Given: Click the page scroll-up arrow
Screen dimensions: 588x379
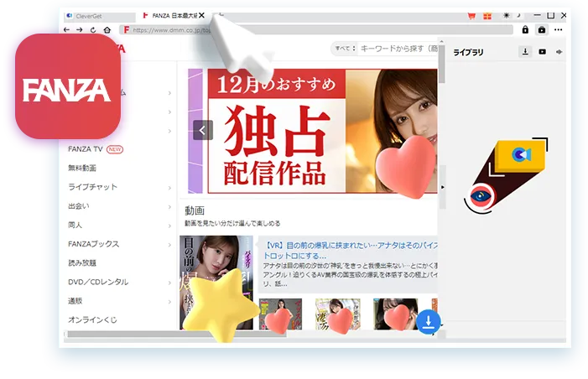Looking at the screenshot, I should pos(442,41).
